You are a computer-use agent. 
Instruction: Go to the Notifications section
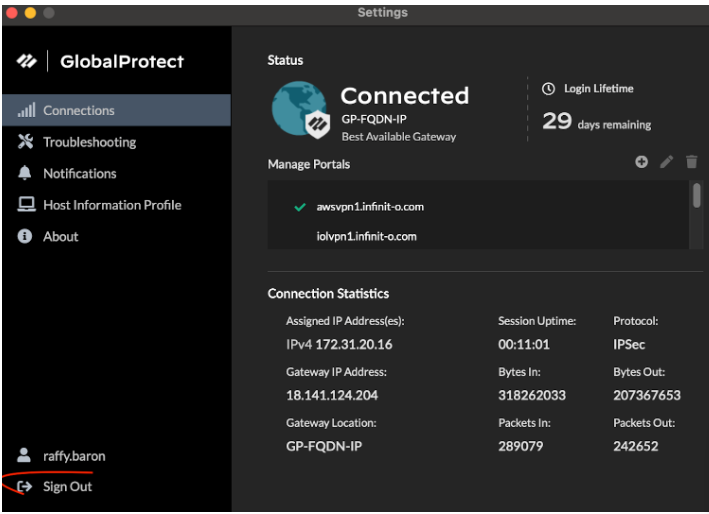pyautogui.click(x=117, y=173)
